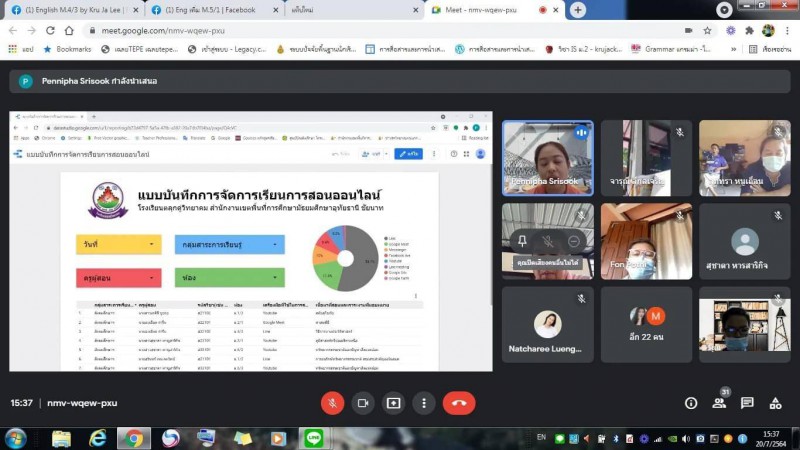Open a new browser tab with plus button
The width and height of the screenshot is (800, 450).
pos(577,9)
